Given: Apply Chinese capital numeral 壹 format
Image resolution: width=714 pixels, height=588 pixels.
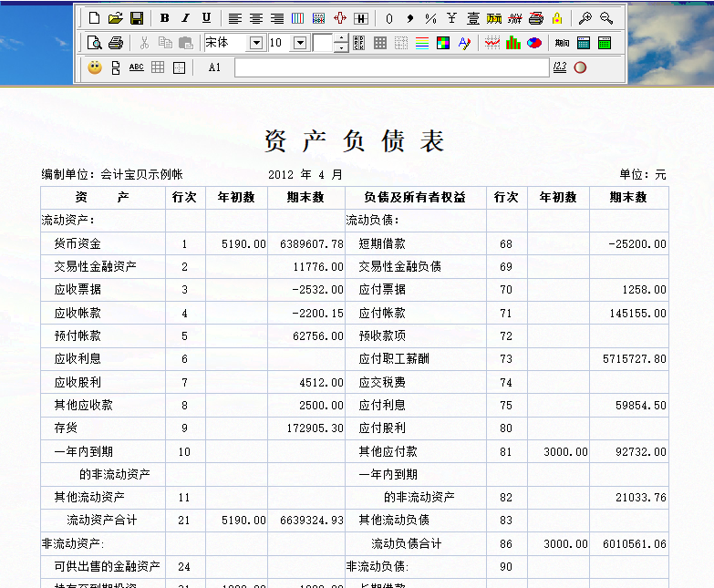Looking at the screenshot, I should point(473,18).
